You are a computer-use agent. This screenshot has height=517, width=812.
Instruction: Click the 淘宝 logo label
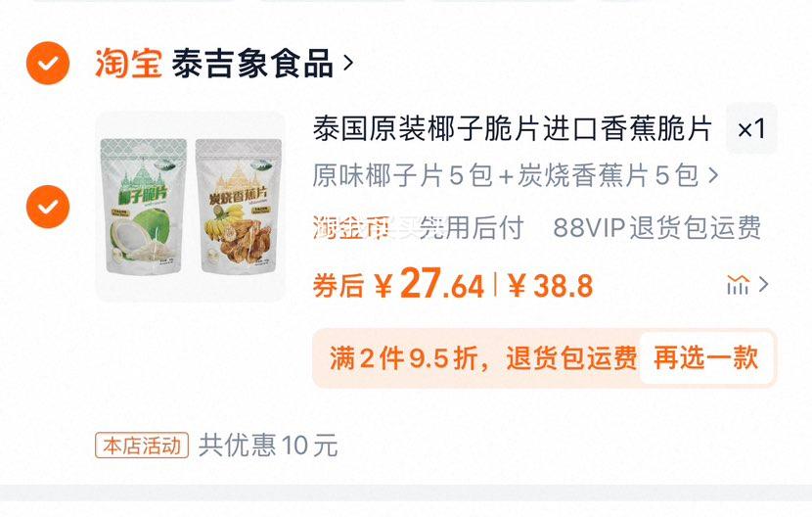(x=128, y=64)
